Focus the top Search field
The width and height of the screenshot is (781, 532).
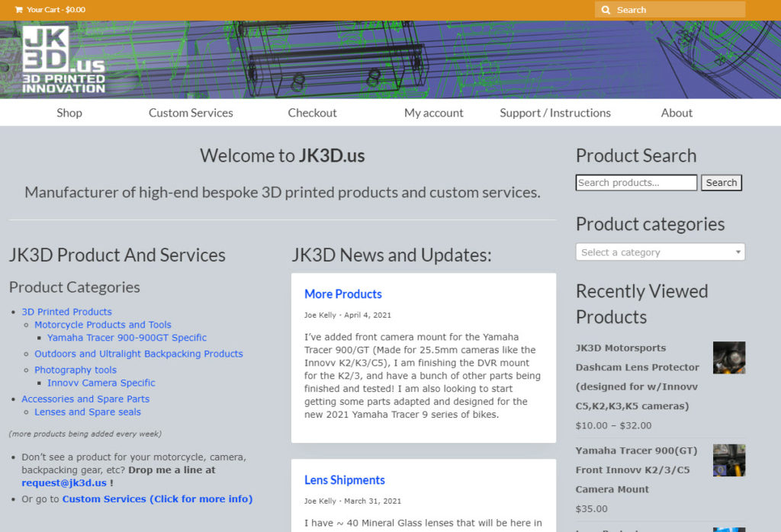pyautogui.click(x=670, y=10)
